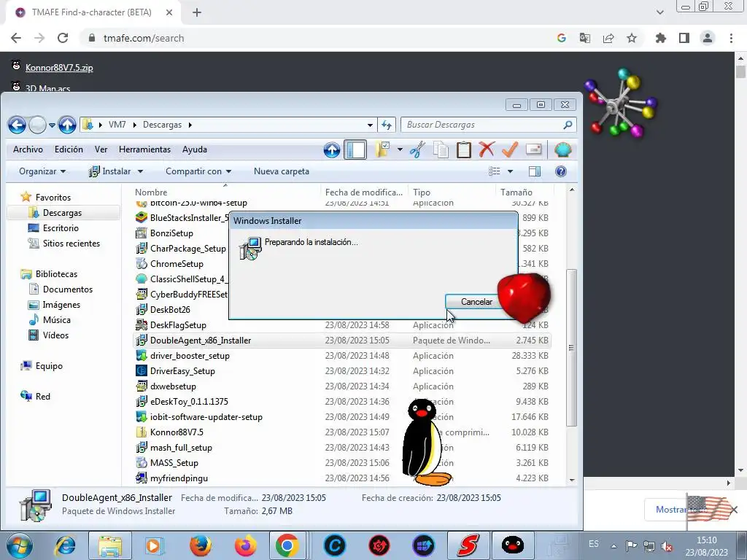Click the blue Help question mark icon
Screen dimensions: 747x560
(x=561, y=171)
